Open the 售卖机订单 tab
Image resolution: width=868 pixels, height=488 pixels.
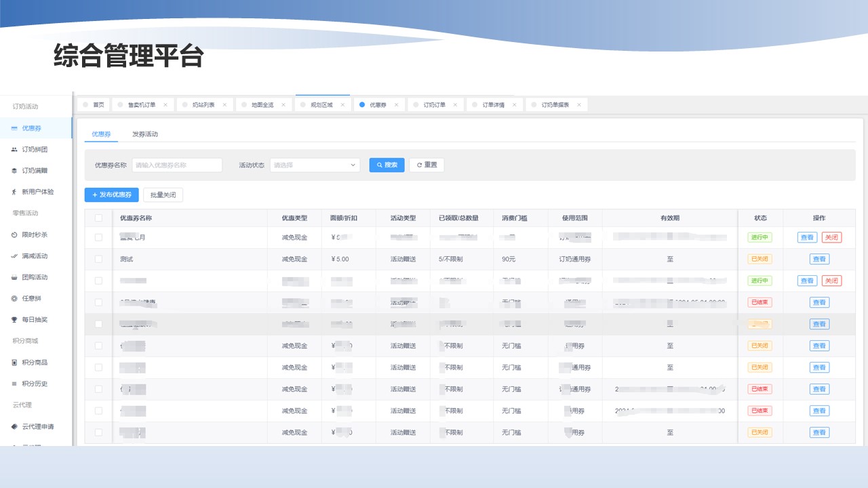pos(142,105)
